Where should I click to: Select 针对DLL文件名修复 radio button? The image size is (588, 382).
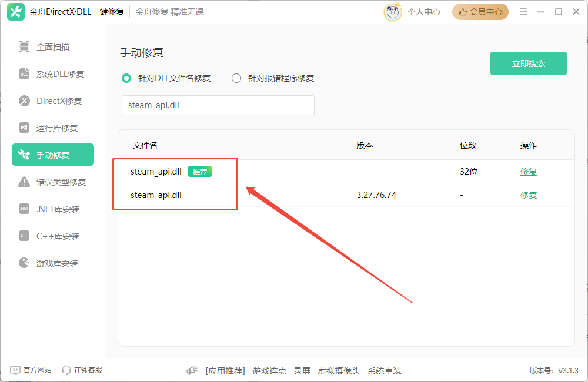126,78
